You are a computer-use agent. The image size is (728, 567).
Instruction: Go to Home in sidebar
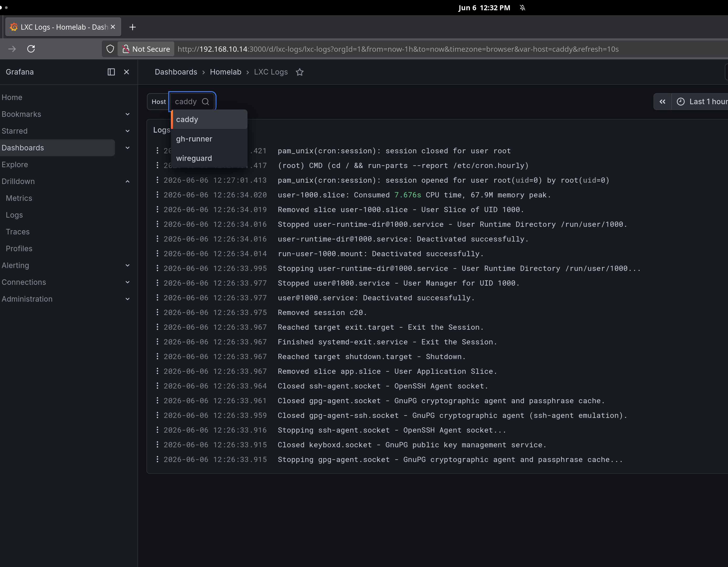(x=12, y=97)
